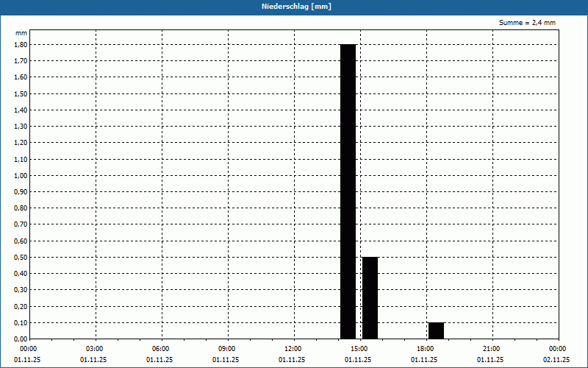The height and width of the screenshot is (368, 588).
Task: Click the 09:00 time label
Action: pos(227,349)
